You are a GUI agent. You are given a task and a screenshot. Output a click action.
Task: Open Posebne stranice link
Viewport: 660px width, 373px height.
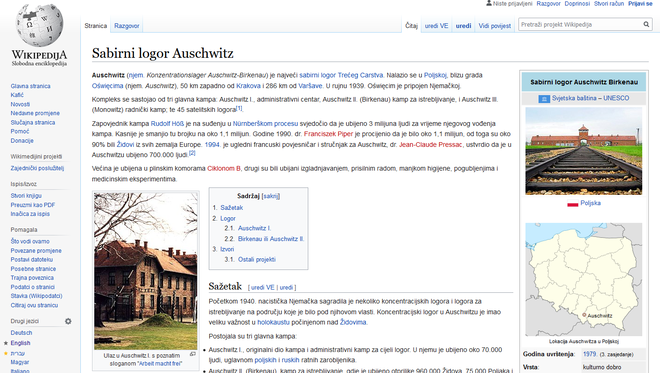33,269
